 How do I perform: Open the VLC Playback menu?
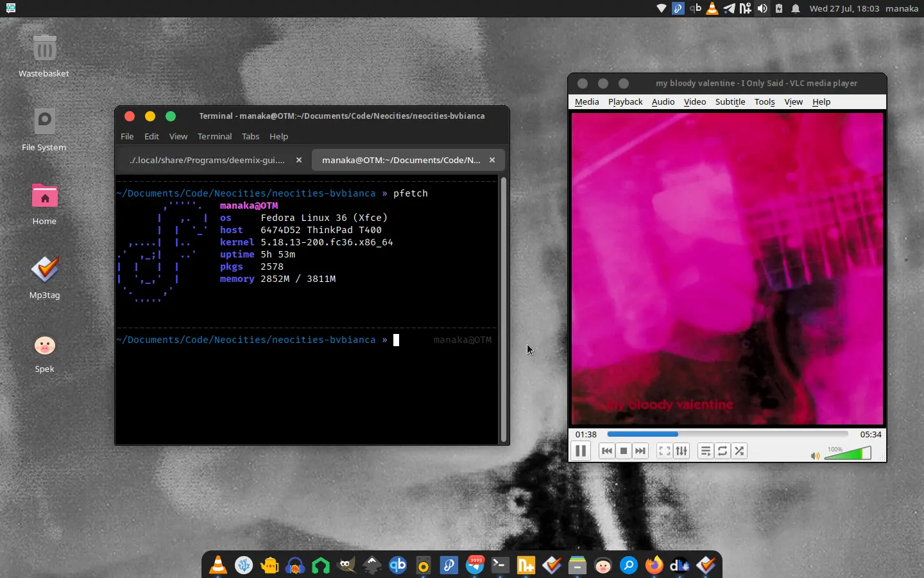click(625, 101)
